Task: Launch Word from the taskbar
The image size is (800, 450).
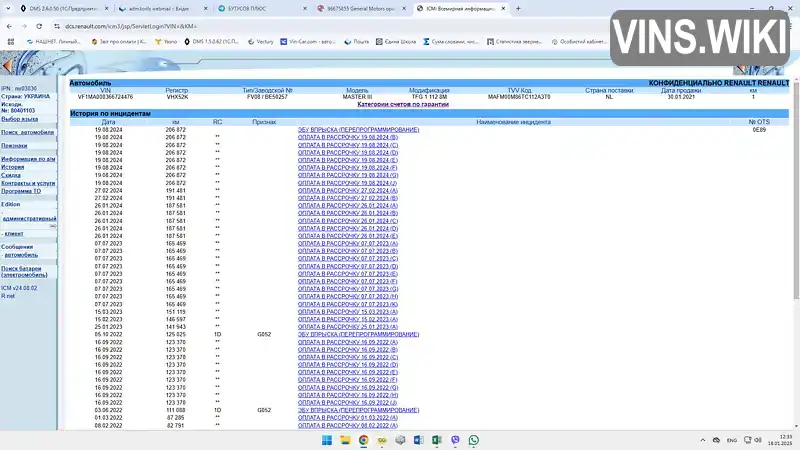Action: point(418,440)
